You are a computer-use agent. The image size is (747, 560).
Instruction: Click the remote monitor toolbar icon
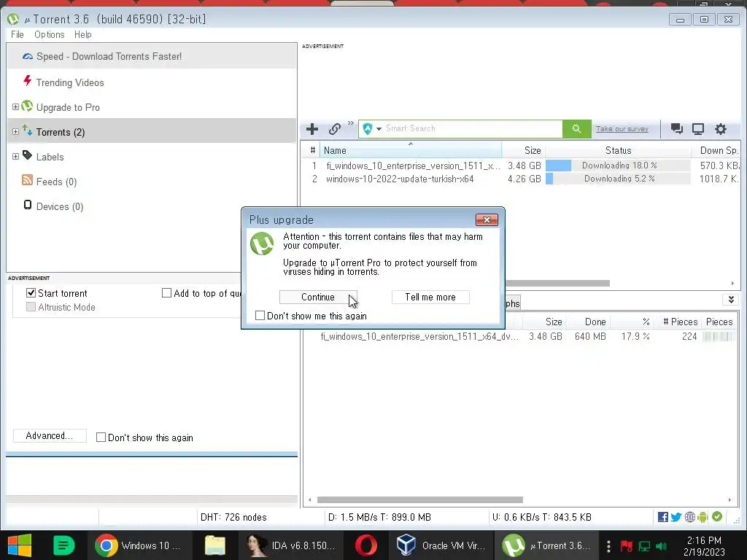[698, 128]
